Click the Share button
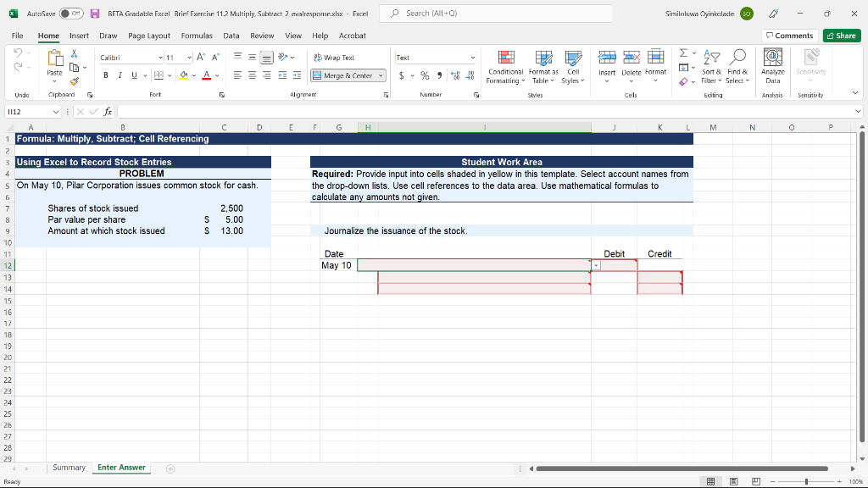868x488 pixels. point(840,36)
